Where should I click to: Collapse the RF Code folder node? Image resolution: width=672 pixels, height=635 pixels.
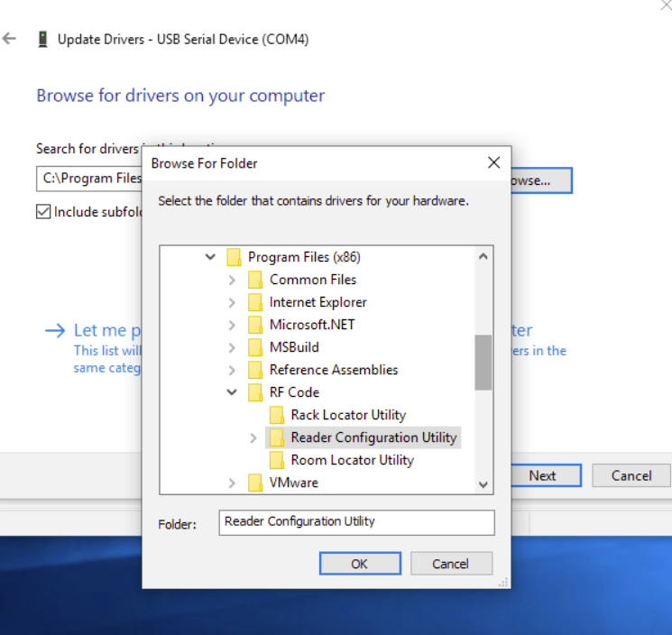(232, 392)
